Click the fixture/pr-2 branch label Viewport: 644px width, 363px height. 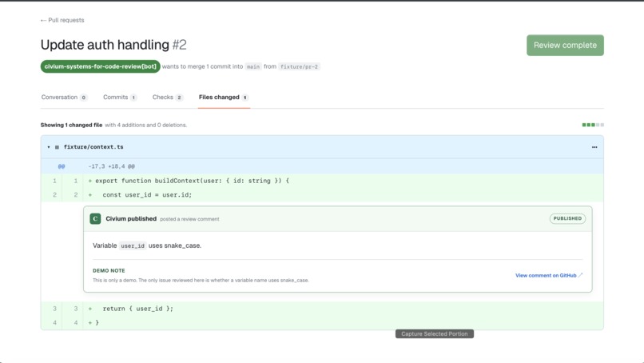pyautogui.click(x=299, y=66)
